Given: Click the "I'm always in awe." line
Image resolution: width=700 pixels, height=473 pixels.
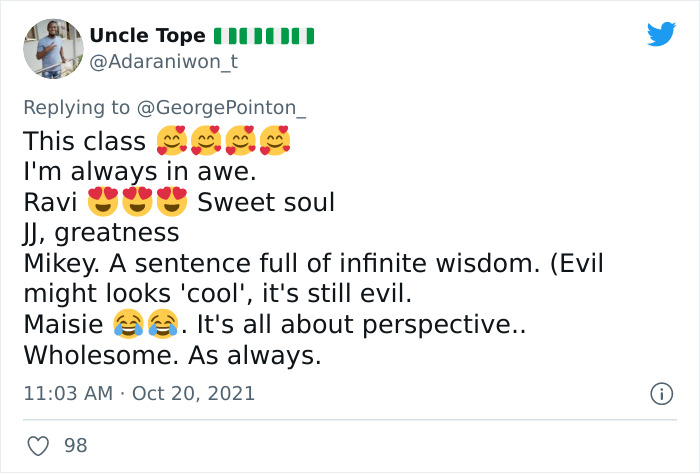Looking at the screenshot, I should click(140, 171).
